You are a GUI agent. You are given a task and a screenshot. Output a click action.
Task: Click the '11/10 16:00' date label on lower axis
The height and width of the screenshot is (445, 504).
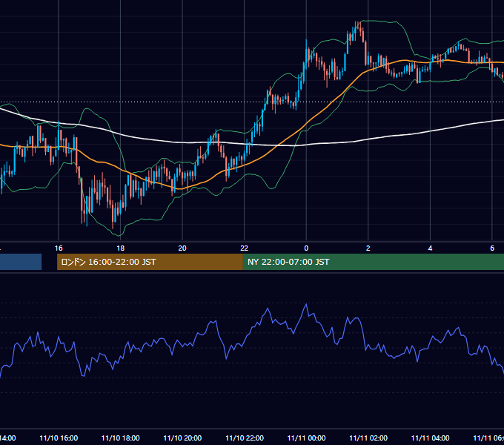59,438
